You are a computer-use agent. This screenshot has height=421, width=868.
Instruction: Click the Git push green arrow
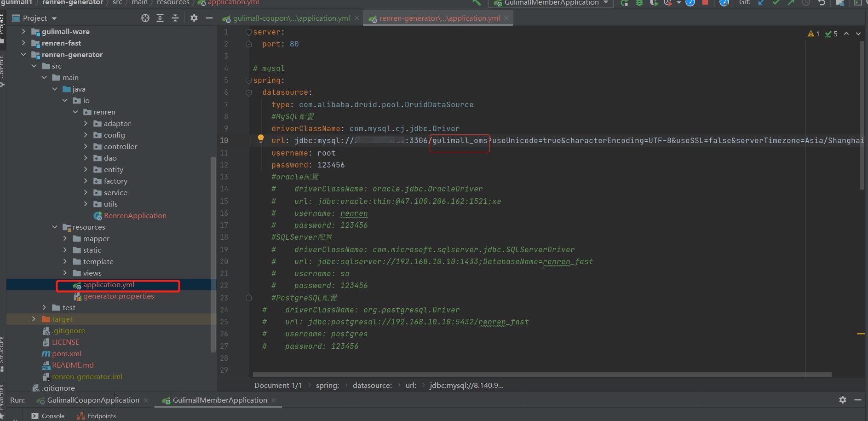point(791,2)
